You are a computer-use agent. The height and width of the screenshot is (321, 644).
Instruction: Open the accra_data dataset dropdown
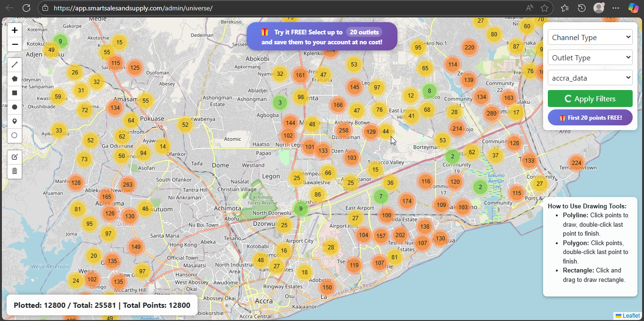(590, 78)
